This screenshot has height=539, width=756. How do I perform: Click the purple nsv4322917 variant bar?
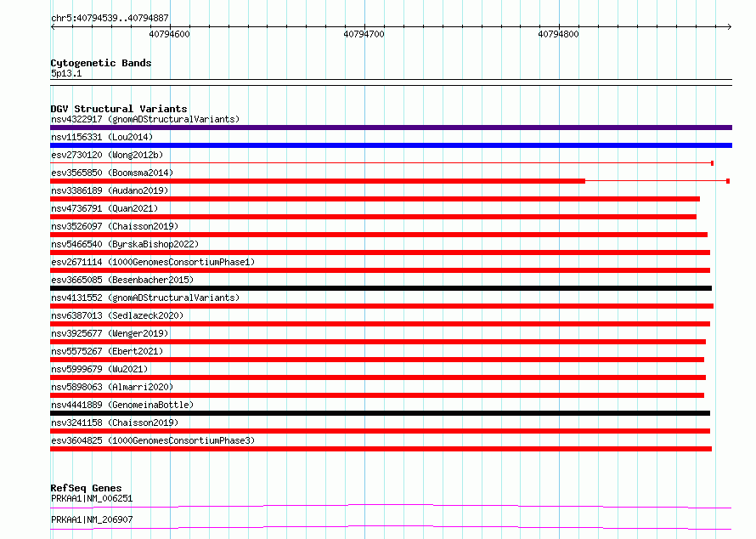click(391, 128)
